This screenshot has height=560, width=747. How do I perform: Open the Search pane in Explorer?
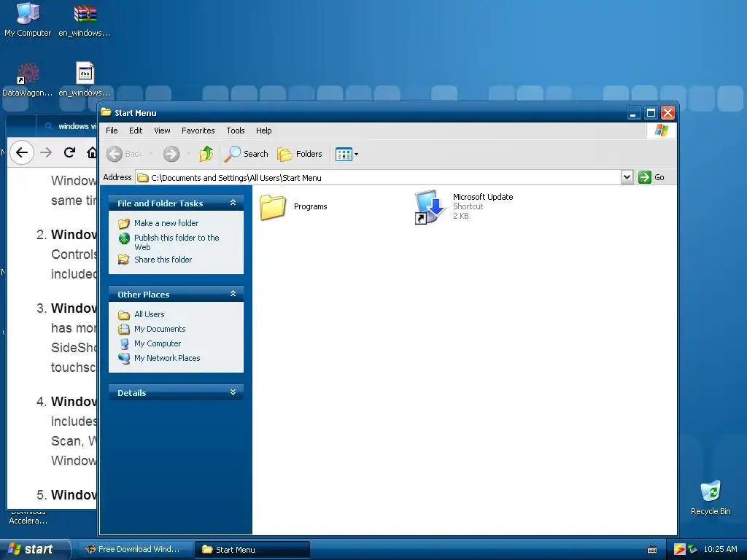(x=247, y=154)
